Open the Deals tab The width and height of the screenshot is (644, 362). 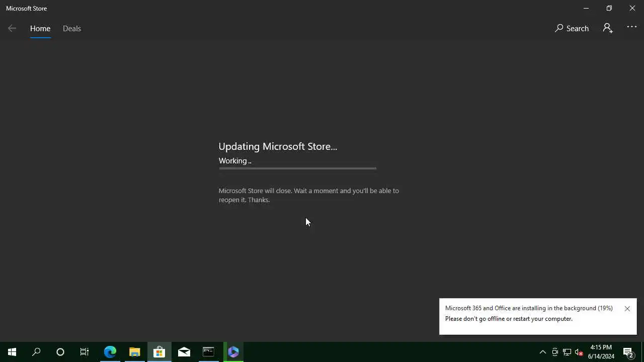coord(72,29)
